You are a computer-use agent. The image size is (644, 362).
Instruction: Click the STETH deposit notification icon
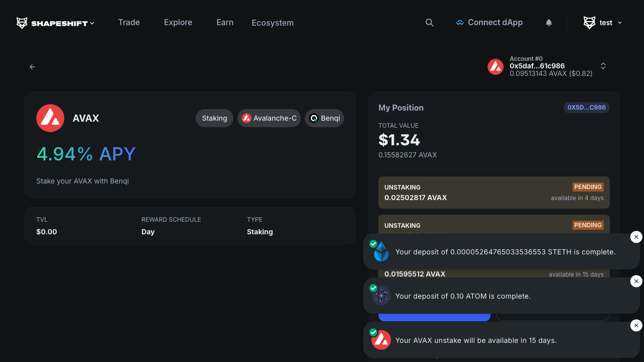click(381, 252)
